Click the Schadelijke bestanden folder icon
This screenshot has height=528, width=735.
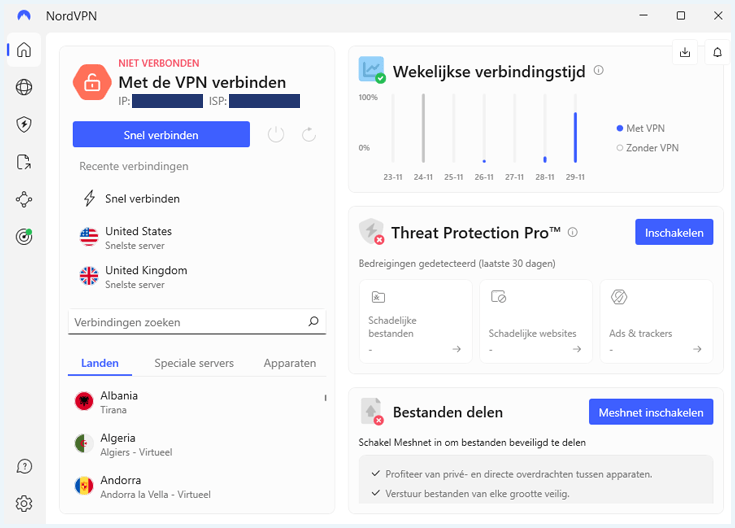click(x=378, y=297)
